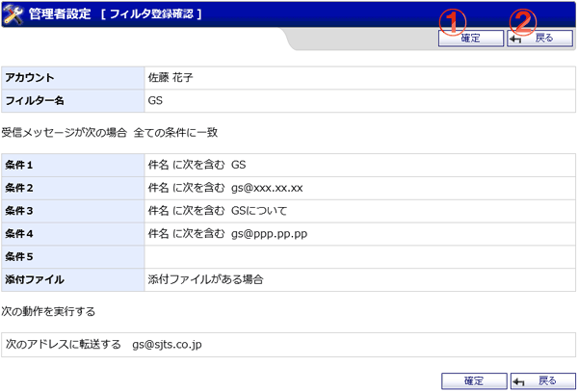The image size is (578, 392).
Task: Click the bottom 確定 confirm button
Action: click(474, 381)
